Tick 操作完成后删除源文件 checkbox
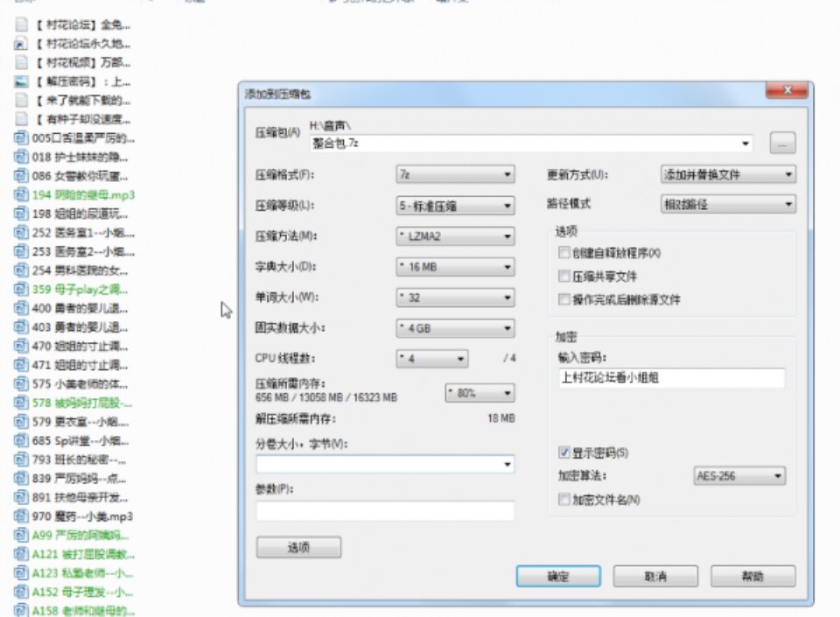Viewport: 840px width, 617px height. (563, 298)
